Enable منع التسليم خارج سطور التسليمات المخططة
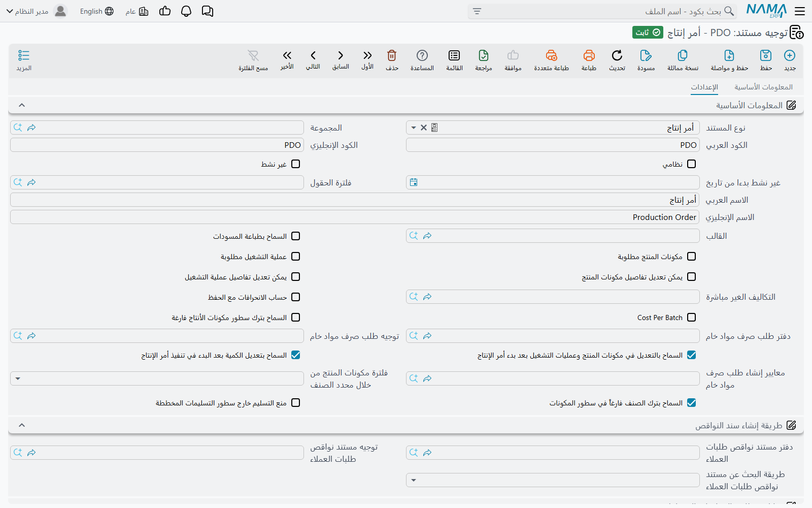Screen dimensions: 812x508 [296, 403]
